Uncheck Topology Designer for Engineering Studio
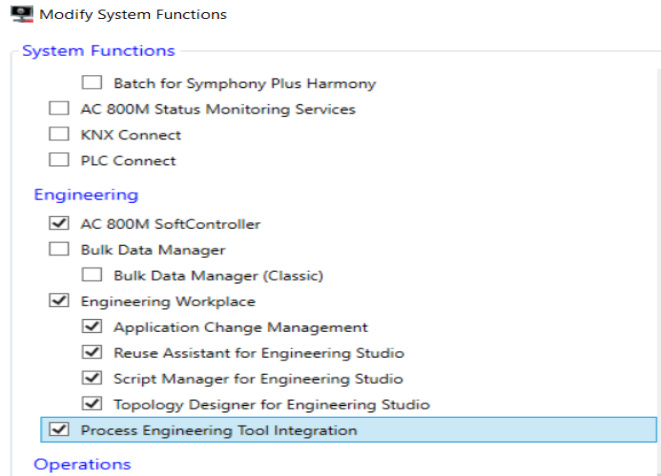The width and height of the screenshot is (661, 476). (x=92, y=405)
